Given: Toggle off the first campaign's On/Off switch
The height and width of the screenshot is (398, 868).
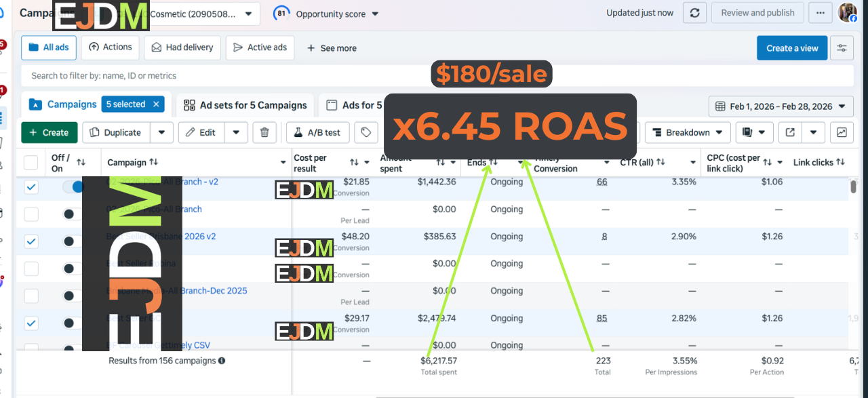Looking at the screenshot, I should click(x=75, y=186).
